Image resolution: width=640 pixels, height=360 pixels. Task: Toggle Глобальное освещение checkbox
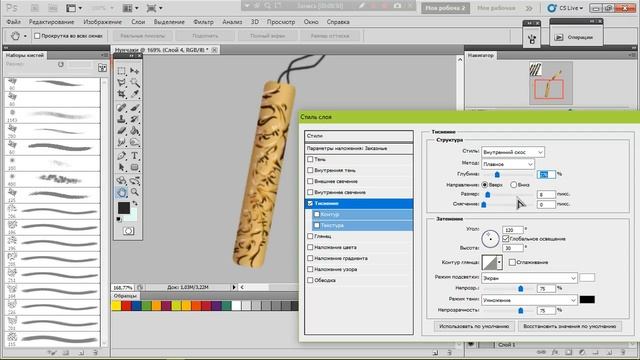(506, 239)
